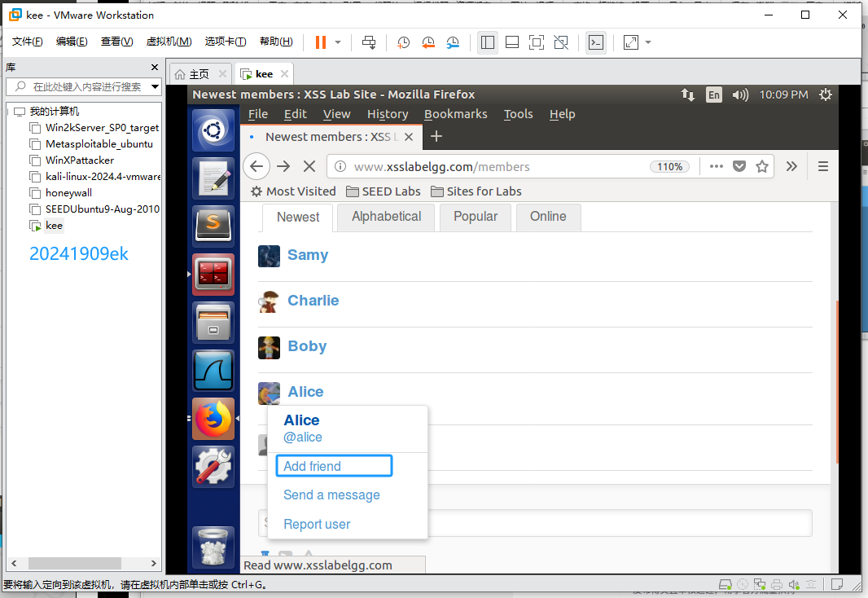Open the Terminator terminal launcher icon

point(213,275)
